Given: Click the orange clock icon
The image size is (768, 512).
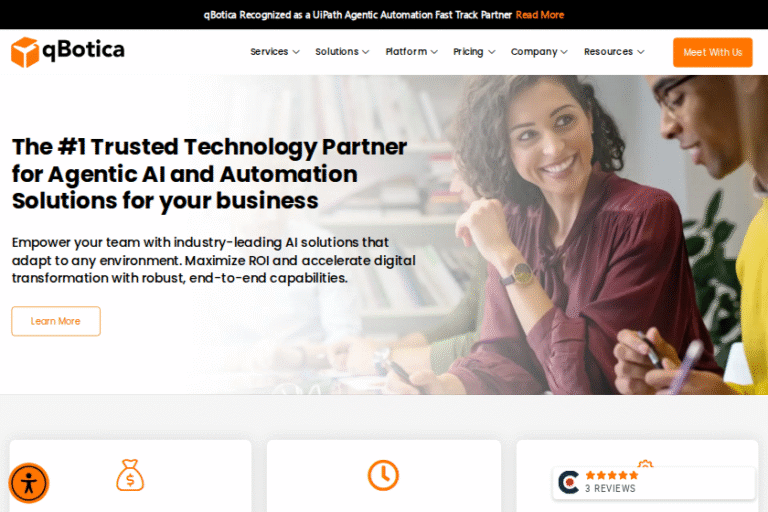Looking at the screenshot, I should click(383, 475).
